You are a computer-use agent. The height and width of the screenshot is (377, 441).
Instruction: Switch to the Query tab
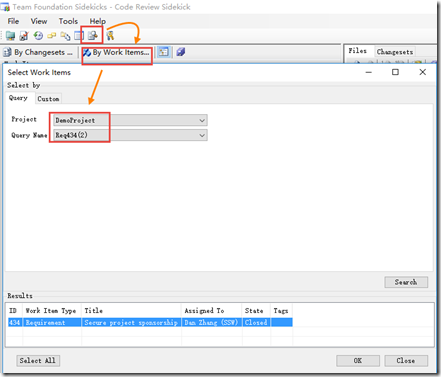[x=18, y=98]
